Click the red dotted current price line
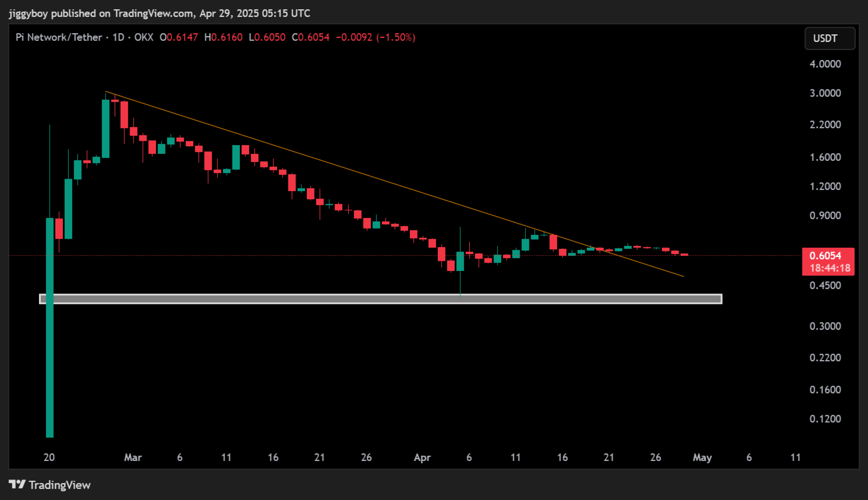 742,255
